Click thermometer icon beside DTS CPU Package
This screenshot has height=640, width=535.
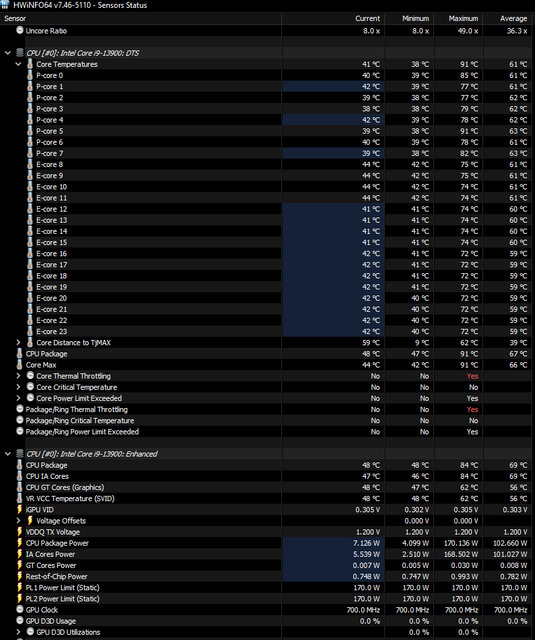click(x=20, y=353)
